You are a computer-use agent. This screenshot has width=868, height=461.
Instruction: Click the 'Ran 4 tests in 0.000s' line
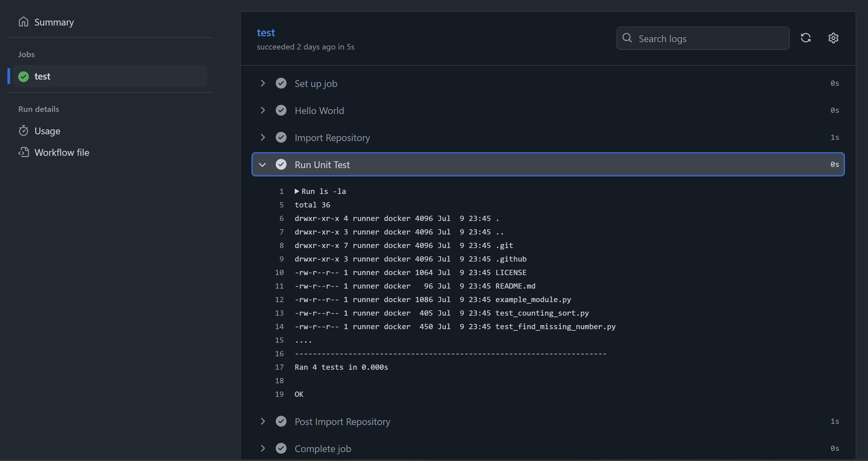341,367
